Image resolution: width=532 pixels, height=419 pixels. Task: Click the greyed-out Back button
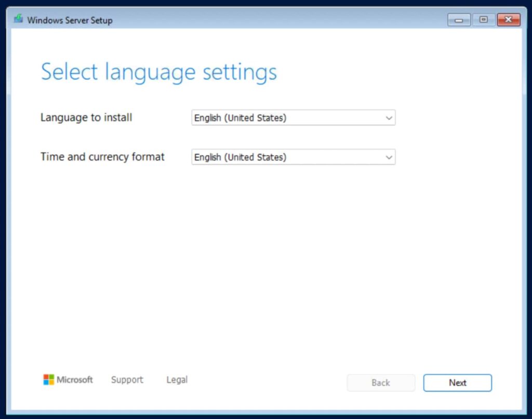381,383
